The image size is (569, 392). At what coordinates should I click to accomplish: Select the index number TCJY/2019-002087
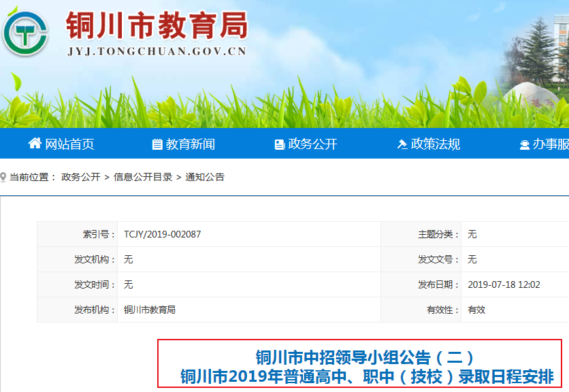click(x=162, y=234)
